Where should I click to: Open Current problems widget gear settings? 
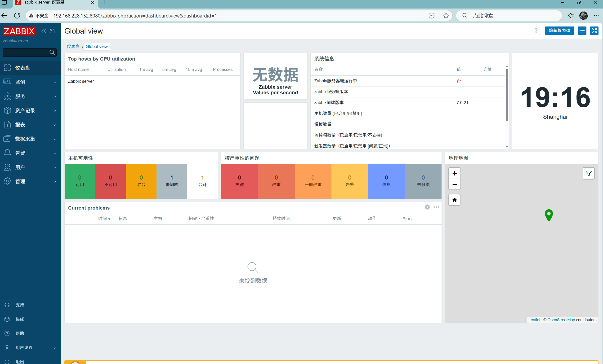[427, 207]
